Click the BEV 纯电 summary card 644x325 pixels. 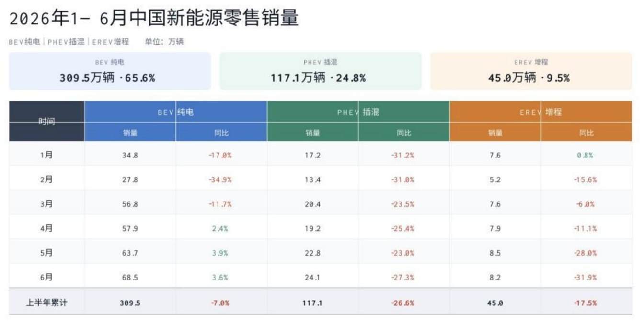pyautogui.click(x=110, y=71)
